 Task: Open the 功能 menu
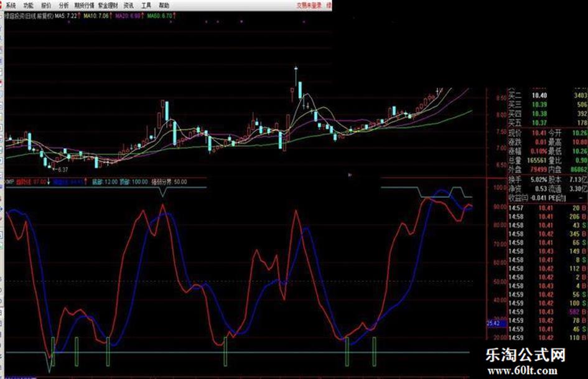click(29, 6)
